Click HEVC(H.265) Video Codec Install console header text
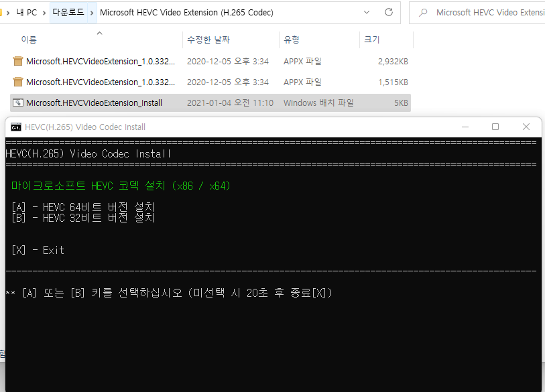 (88, 153)
